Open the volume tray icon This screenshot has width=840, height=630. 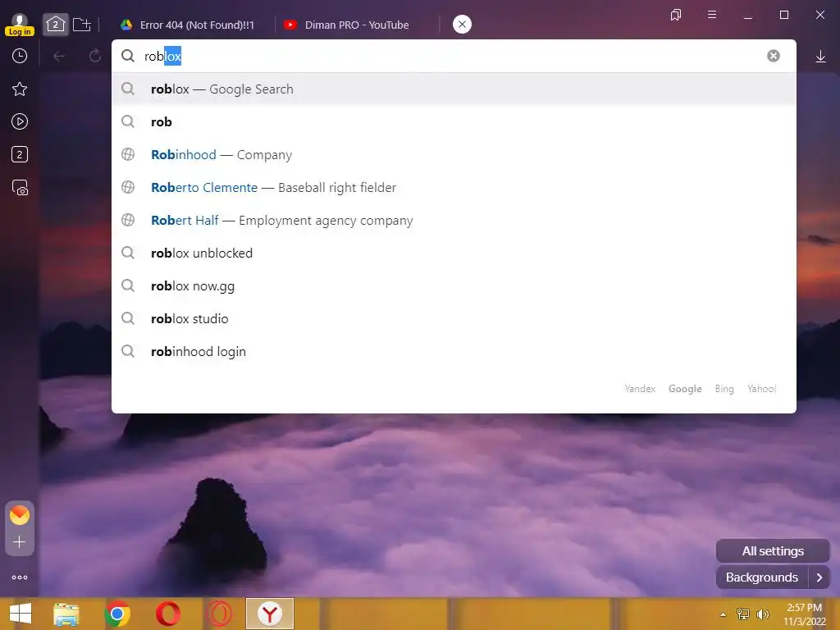[762, 614]
